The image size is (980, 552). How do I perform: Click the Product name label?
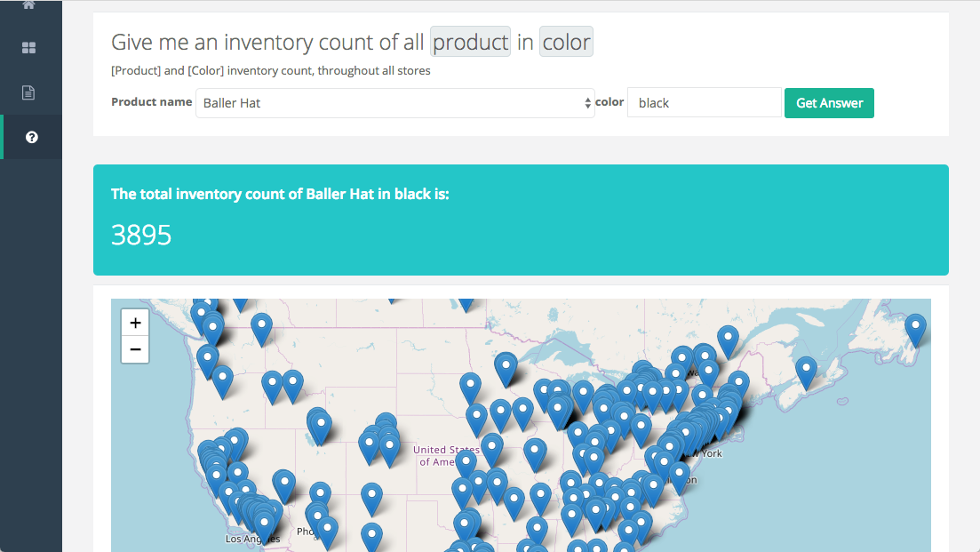tap(151, 102)
